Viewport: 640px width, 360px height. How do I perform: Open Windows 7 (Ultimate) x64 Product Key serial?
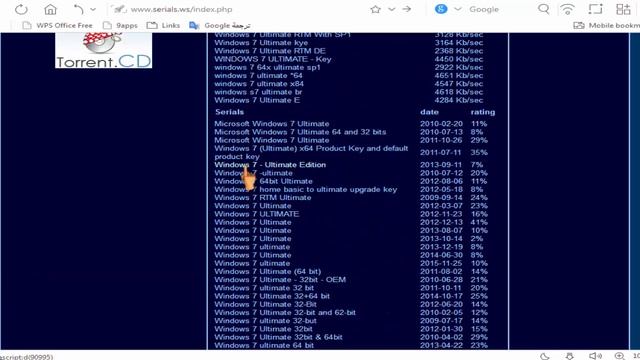point(311,152)
